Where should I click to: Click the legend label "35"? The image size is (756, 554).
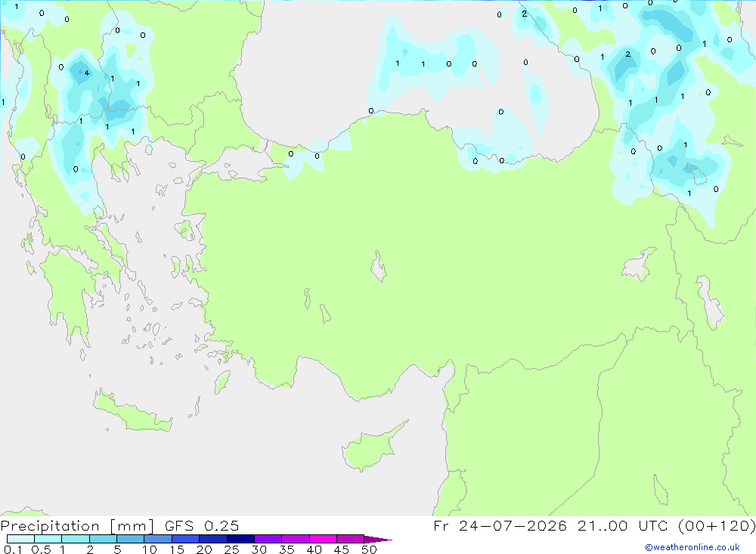pos(287,549)
